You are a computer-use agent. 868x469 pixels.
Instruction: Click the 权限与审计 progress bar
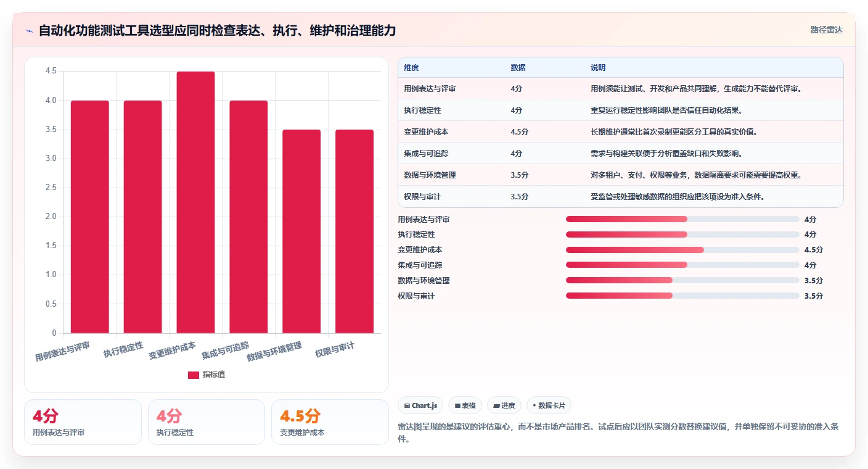(682, 296)
